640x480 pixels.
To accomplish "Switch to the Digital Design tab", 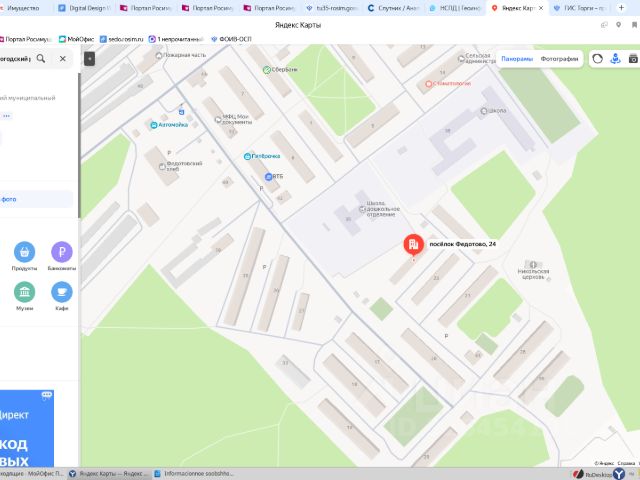I will click(x=85, y=8).
